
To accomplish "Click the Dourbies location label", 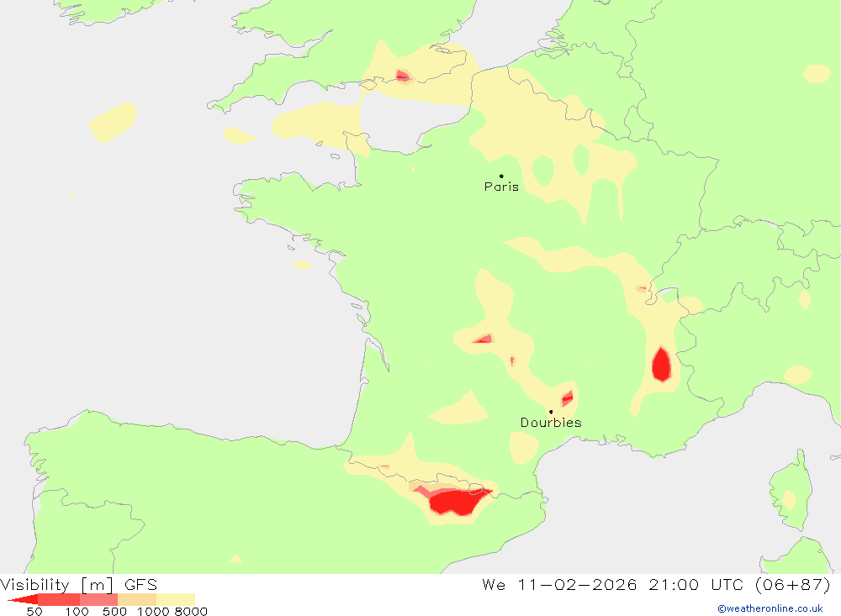I will point(551,423).
